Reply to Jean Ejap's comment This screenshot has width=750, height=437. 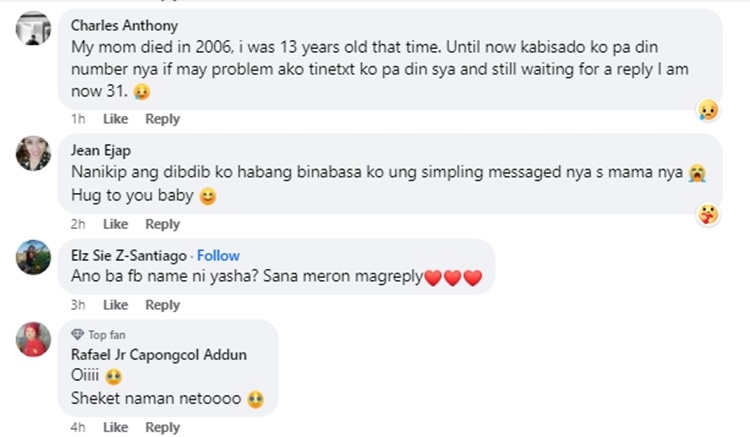(x=162, y=224)
